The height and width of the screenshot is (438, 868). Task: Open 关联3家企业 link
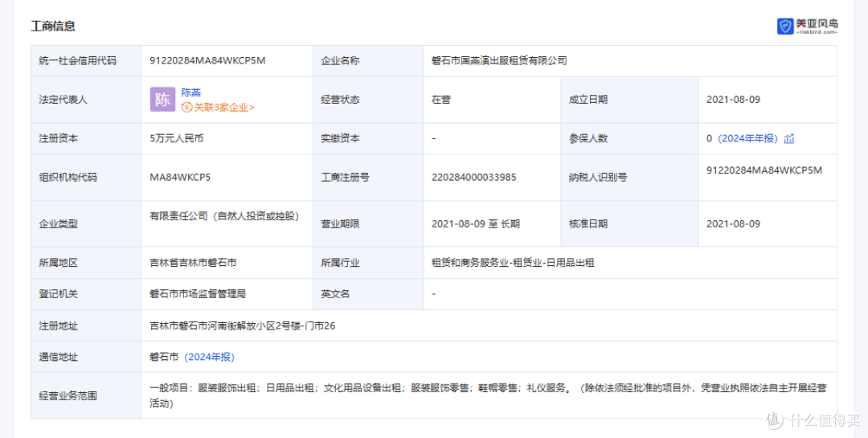218,108
